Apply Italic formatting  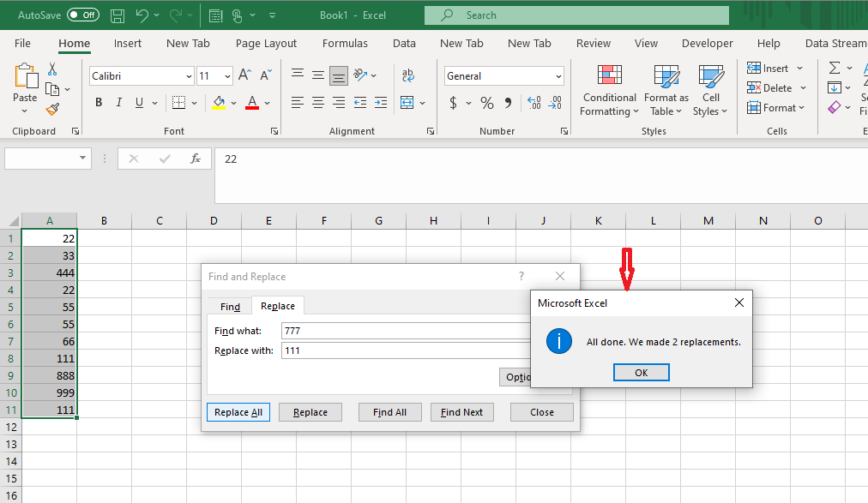(118, 102)
